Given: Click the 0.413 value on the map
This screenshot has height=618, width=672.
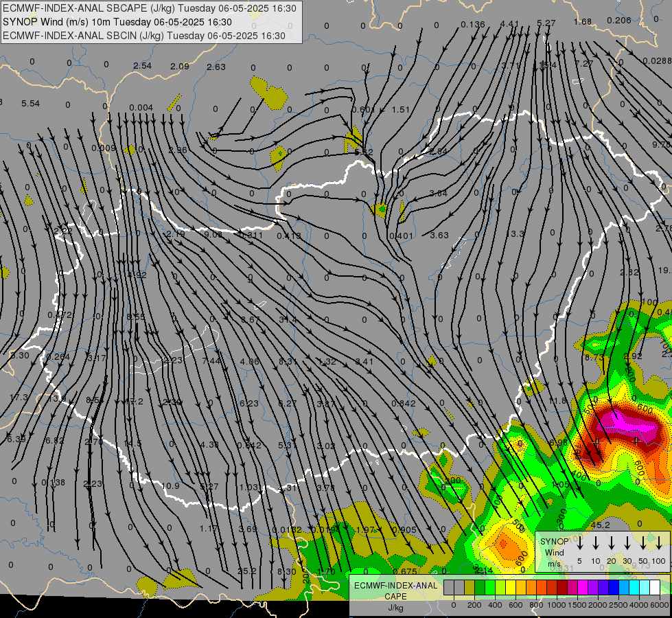Looking at the screenshot, I should coord(289,236).
